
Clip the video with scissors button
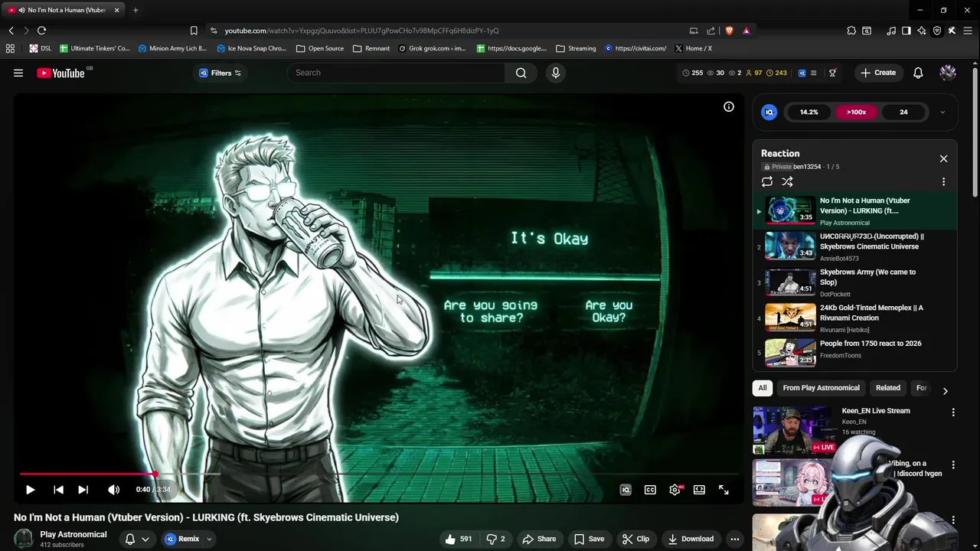point(635,539)
